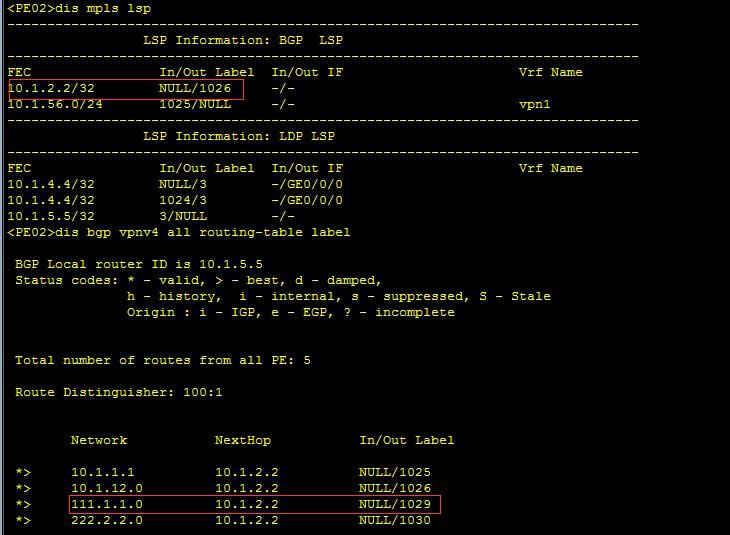Click the 'dis bgp vpnv4 all routing-table label' command
730x535 pixels.
click(203, 232)
